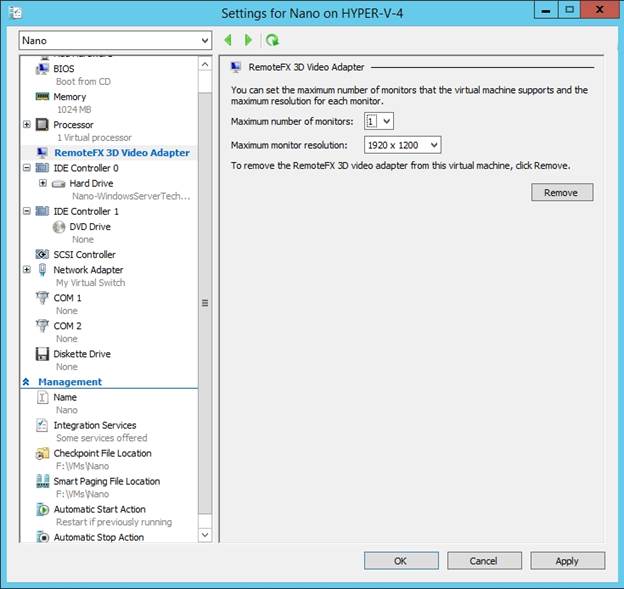
Task: Select the BIOS chip icon
Action: point(42,69)
